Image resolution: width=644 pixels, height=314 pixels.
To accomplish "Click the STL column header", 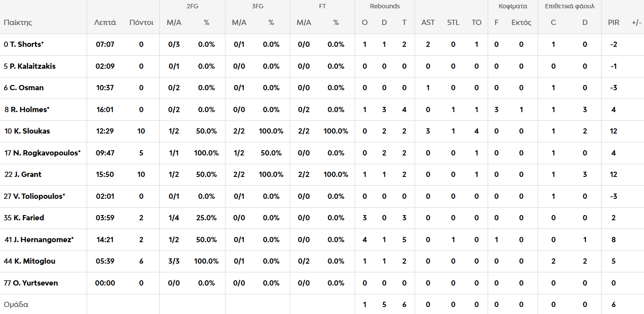I will [453, 23].
